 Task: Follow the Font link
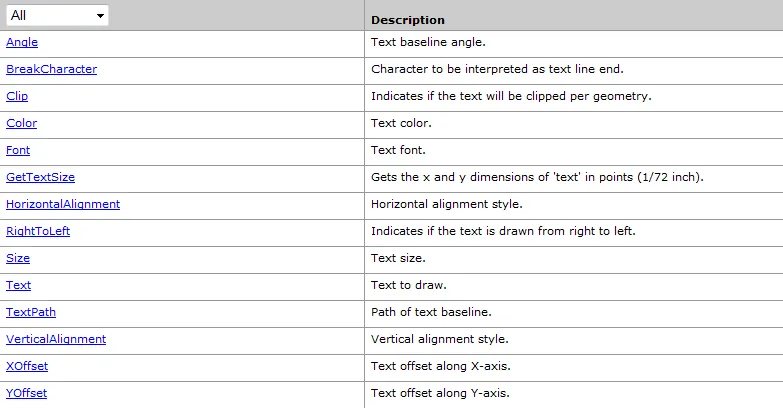point(18,150)
